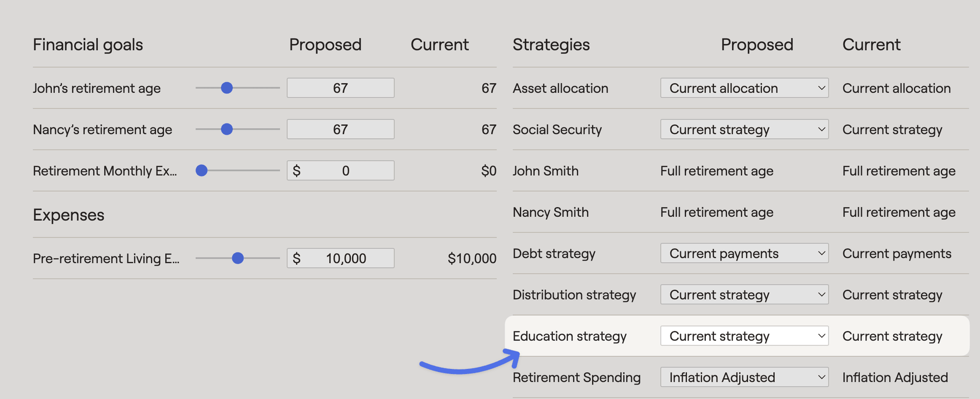This screenshot has width=980, height=399.
Task: Open the Retirement Spending dropdown
Action: click(x=744, y=377)
